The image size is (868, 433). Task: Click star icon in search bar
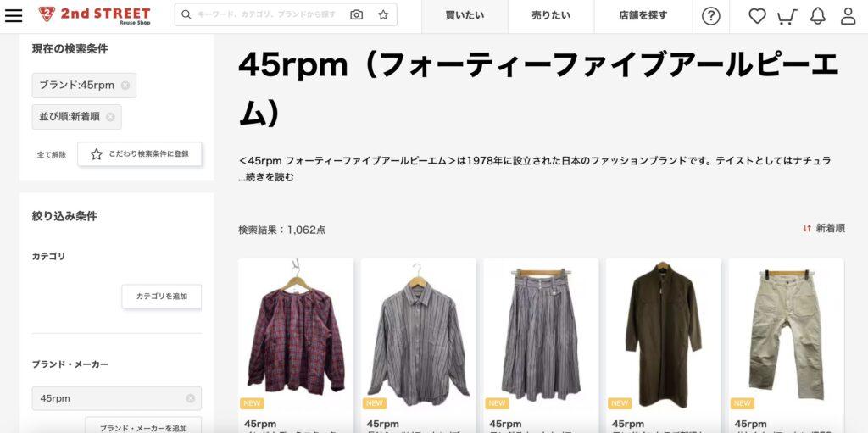pos(383,15)
